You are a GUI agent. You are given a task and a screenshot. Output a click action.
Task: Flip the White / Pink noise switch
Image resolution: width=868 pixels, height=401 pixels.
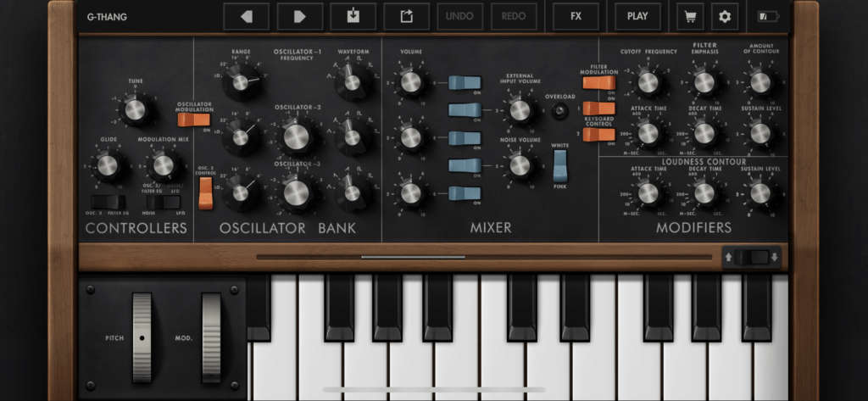click(560, 165)
